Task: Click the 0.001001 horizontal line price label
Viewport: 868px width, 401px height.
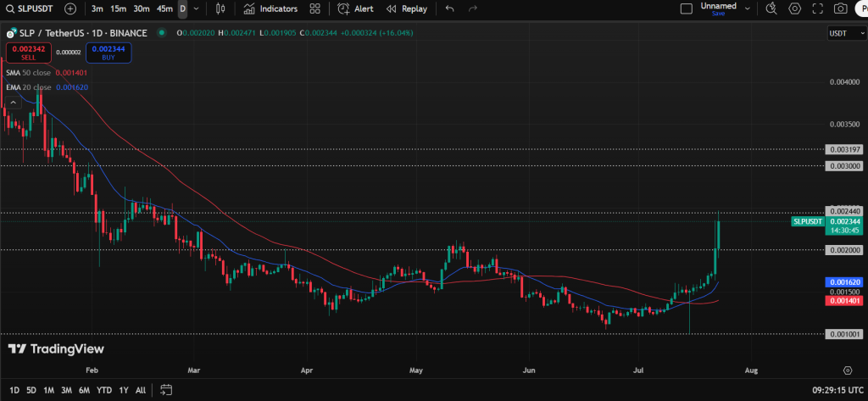Action: point(843,334)
